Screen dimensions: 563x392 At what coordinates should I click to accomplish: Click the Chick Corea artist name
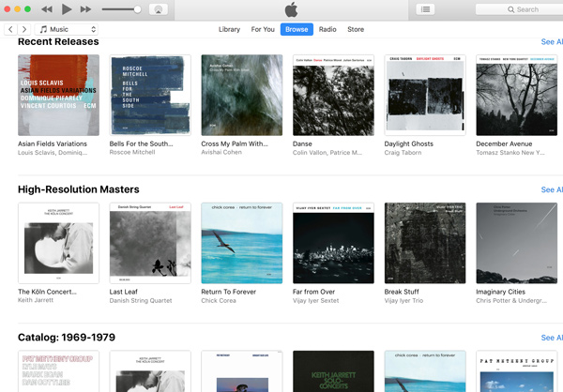tap(219, 300)
